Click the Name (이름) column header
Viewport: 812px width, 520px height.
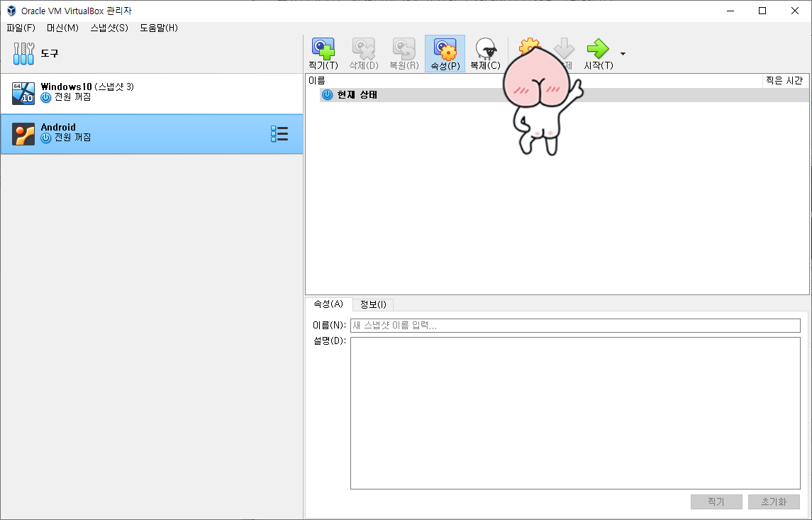click(534, 80)
